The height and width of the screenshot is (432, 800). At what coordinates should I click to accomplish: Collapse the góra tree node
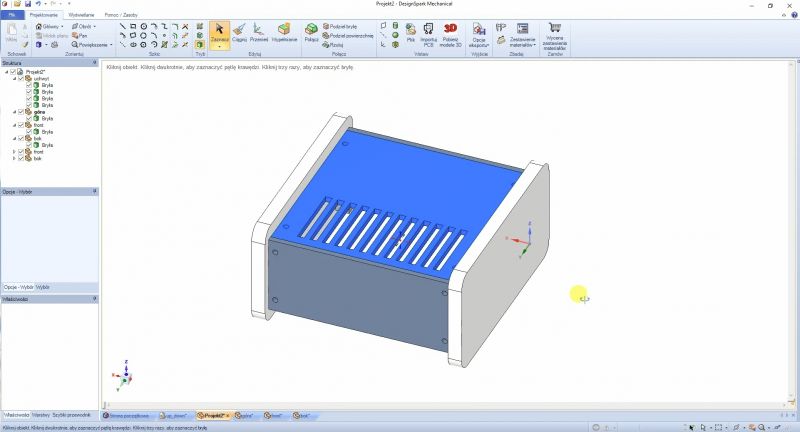click(x=14, y=112)
